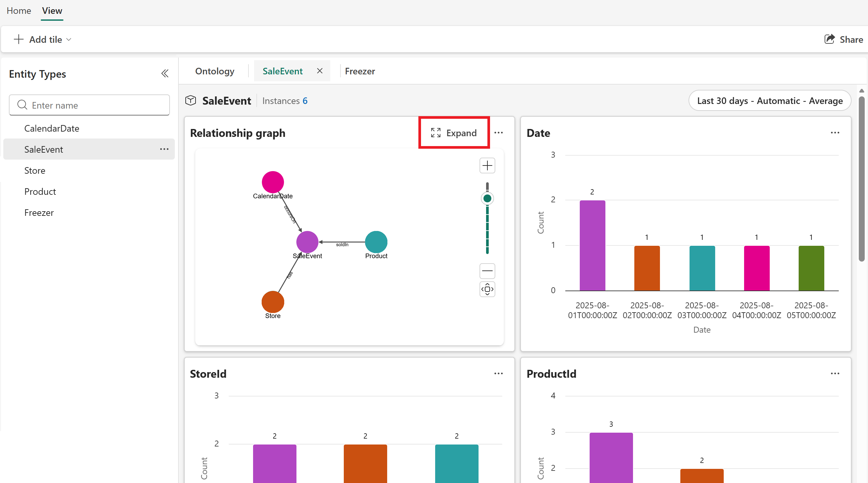Close the SaleEvent tab
Image resolution: width=868 pixels, height=483 pixels.
tap(320, 71)
